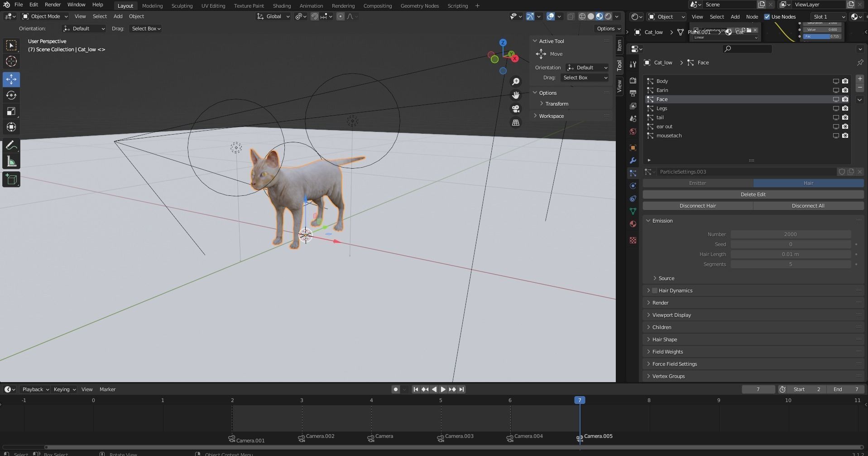Image resolution: width=868 pixels, height=456 pixels.
Task: Open the Particle properties tab
Action: coord(633,173)
